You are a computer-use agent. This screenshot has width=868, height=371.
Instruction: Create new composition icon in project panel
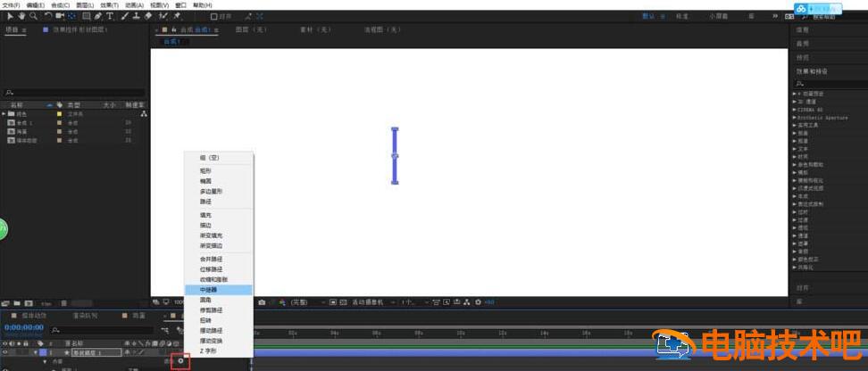29,303
